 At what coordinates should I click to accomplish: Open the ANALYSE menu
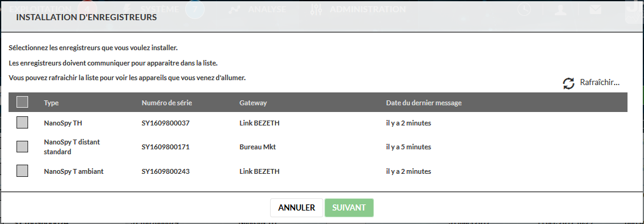click(267, 9)
